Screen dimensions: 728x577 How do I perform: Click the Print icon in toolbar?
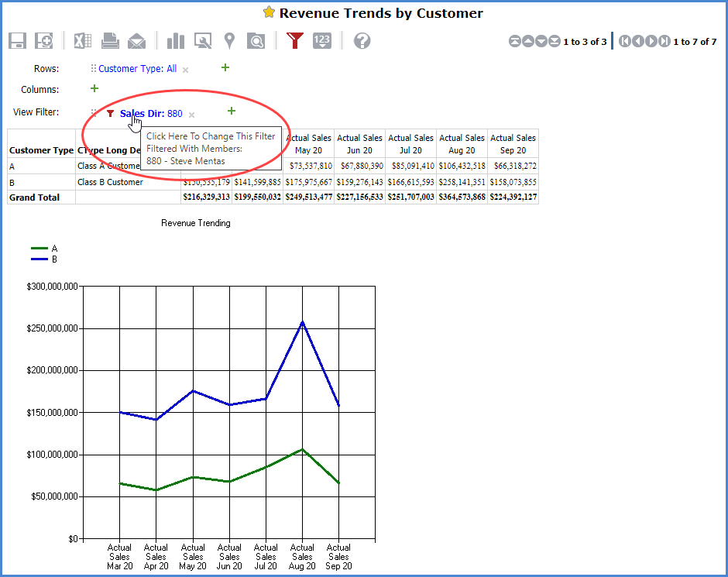click(110, 41)
